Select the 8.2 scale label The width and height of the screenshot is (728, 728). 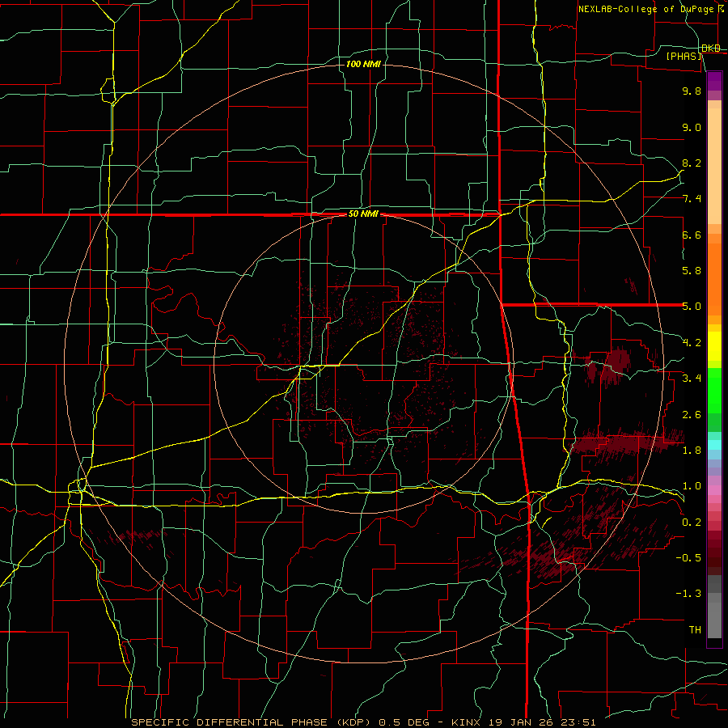coord(692,163)
